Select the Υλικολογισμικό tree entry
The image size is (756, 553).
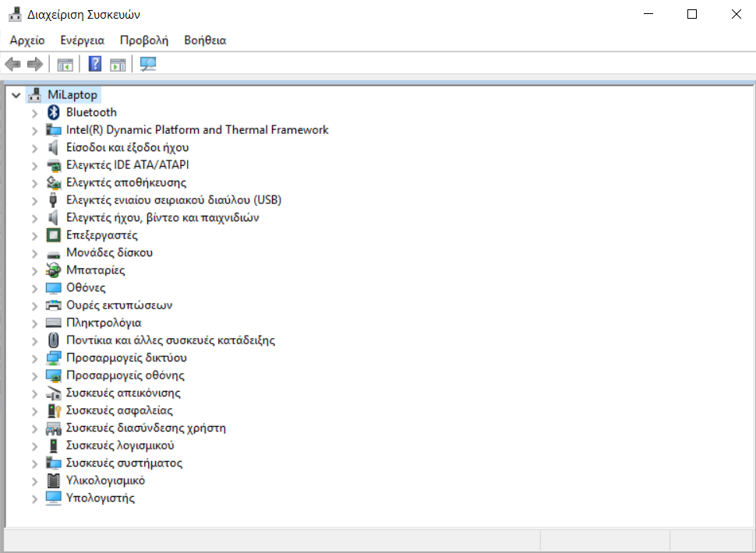coord(105,481)
